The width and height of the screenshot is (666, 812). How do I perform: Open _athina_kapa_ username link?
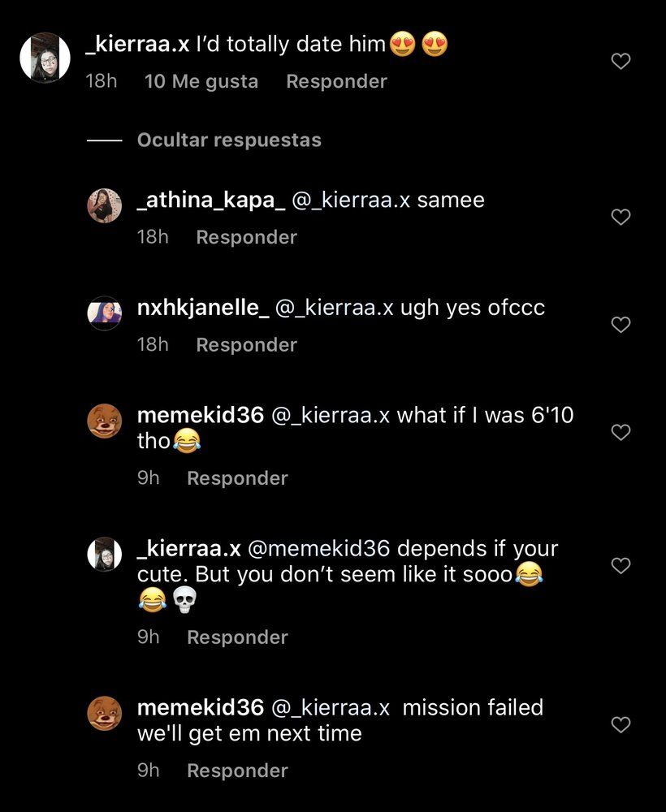pos(211,200)
